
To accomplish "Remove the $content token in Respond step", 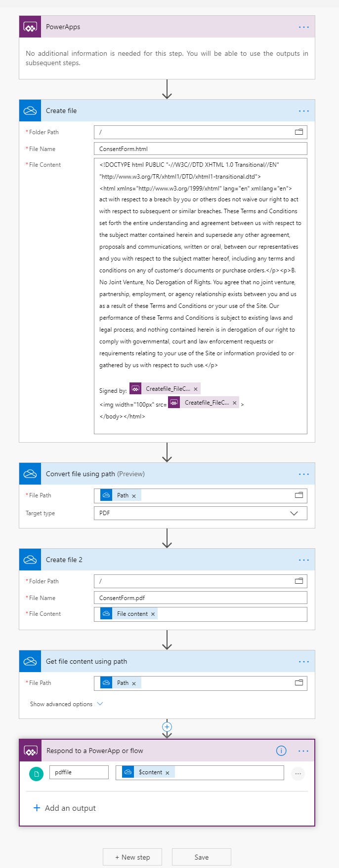I will (x=168, y=772).
